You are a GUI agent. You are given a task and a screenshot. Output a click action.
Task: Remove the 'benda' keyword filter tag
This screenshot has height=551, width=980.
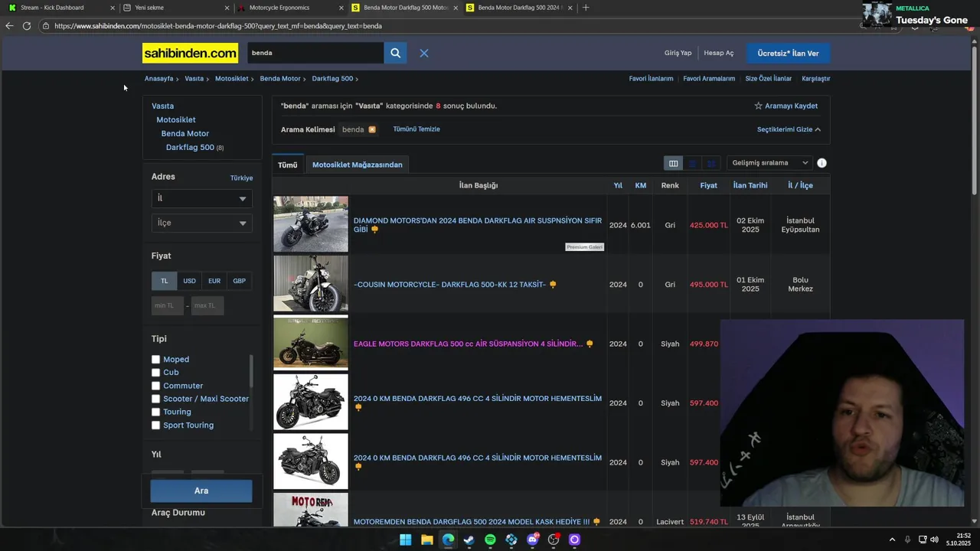372,129
